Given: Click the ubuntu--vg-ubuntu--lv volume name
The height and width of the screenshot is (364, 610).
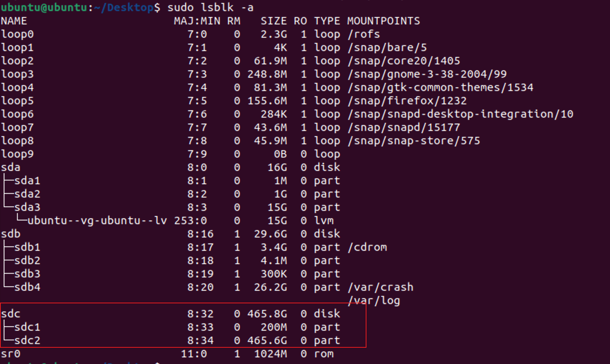Looking at the screenshot, I should [x=97, y=221].
